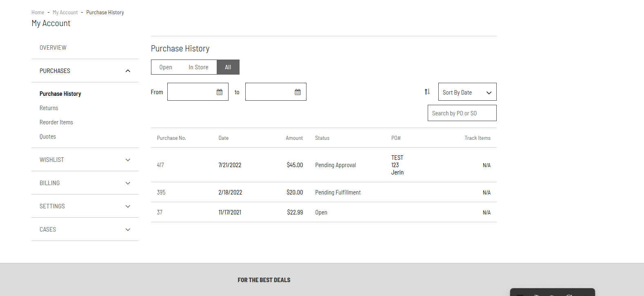
Task: Open Overview in account sidebar
Action: coord(53,48)
